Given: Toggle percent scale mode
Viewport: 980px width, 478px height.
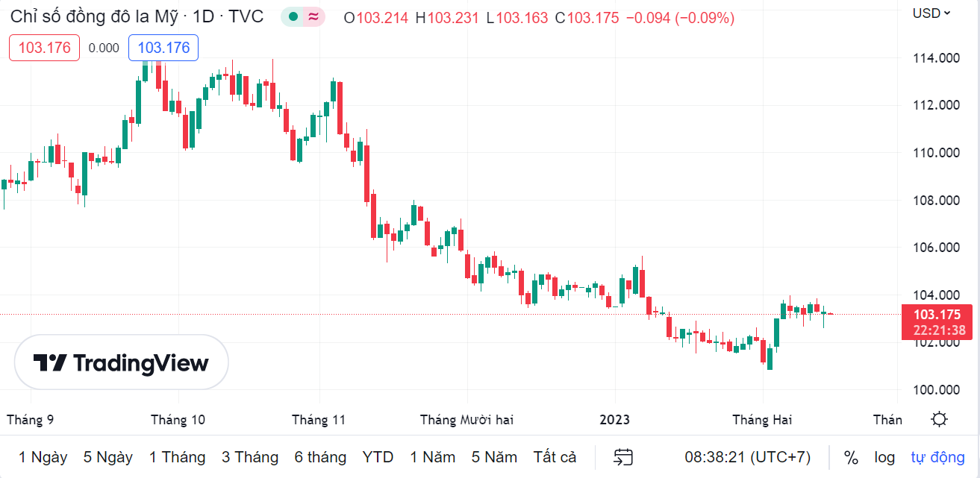Looking at the screenshot, I should [851, 457].
